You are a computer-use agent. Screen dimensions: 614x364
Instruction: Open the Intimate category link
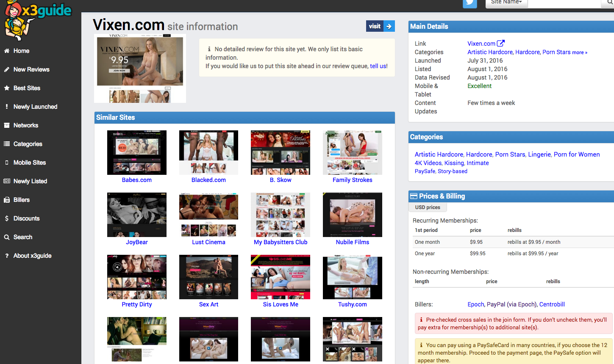tap(478, 163)
